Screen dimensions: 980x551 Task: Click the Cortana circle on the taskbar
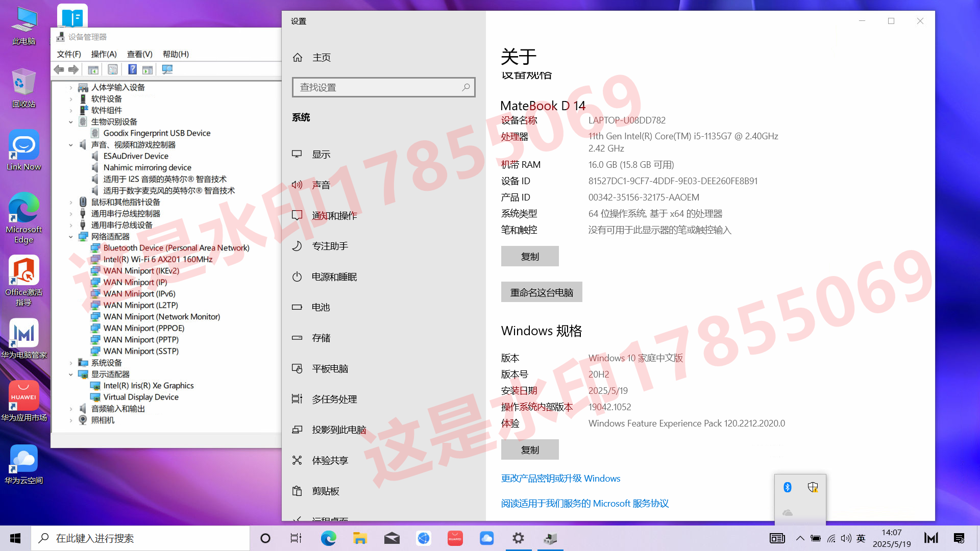click(x=265, y=538)
